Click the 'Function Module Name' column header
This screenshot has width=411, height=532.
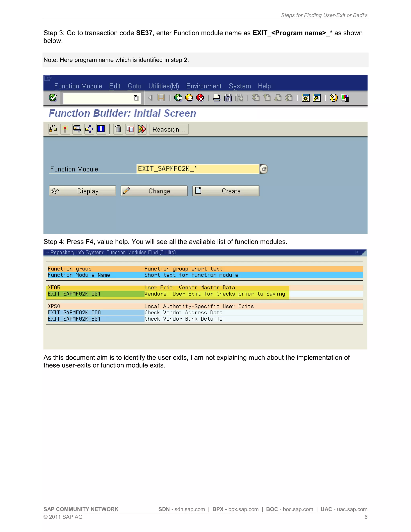coord(79,275)
